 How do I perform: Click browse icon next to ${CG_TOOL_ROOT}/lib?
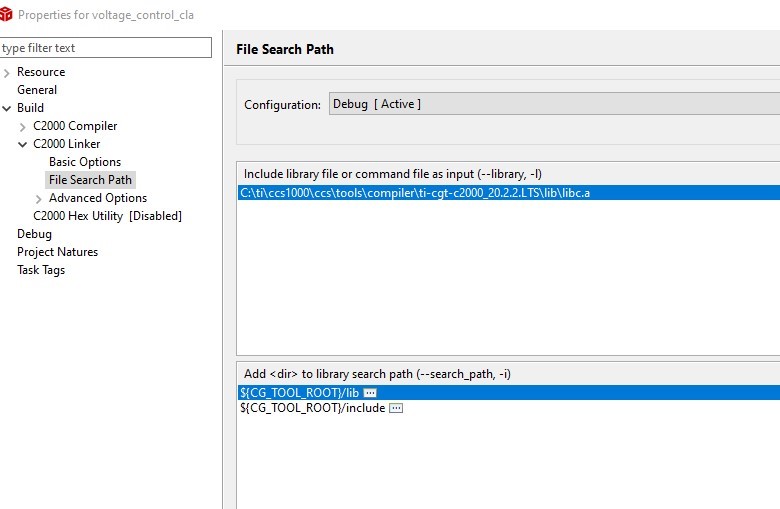[x=370, y=393]
